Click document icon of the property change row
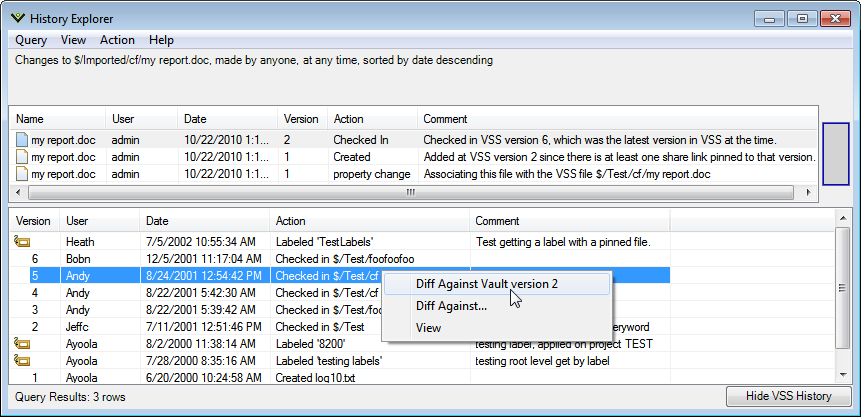 pos(21,174)
